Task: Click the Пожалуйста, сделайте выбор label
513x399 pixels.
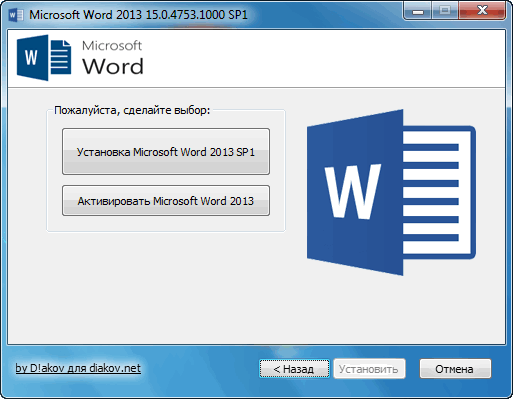Action: click(132, 110)
